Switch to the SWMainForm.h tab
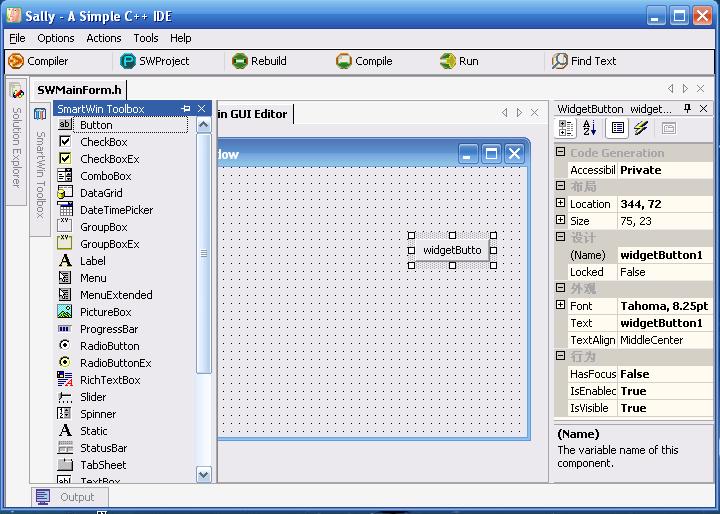 [79, 90]
